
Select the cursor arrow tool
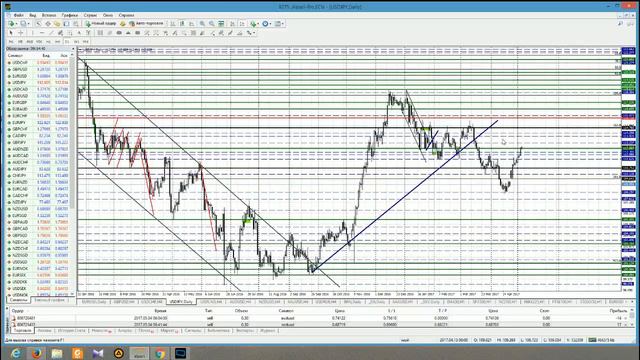point(11,33)
